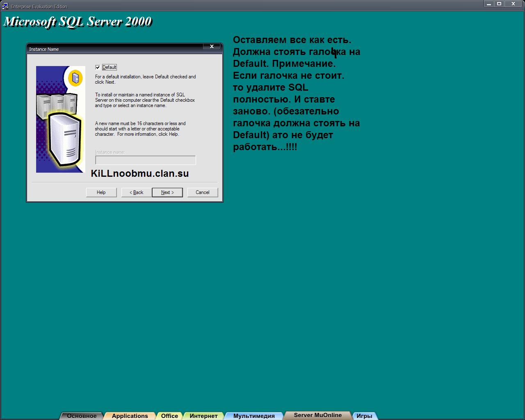Image resolution: width=525 pixels, height=420 pixels.
Task: Open the Applications tab
Action: pos(130,416)
